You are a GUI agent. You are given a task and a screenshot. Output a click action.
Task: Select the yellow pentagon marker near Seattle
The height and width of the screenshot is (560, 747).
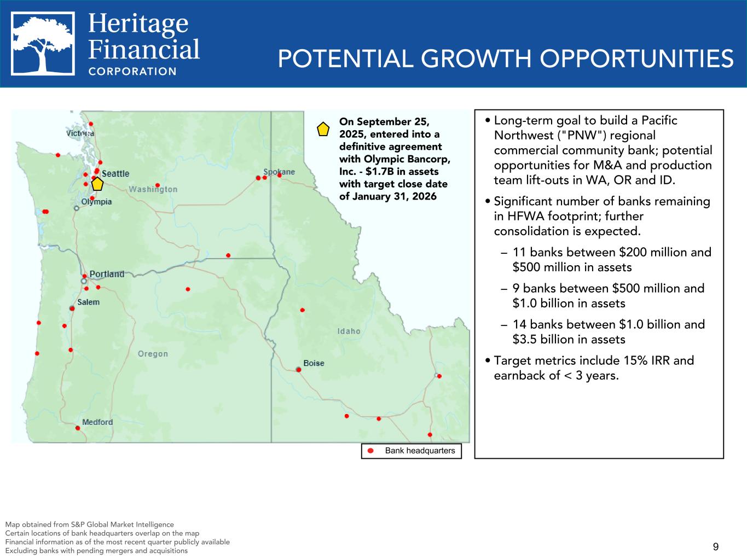tap(97, 184)
